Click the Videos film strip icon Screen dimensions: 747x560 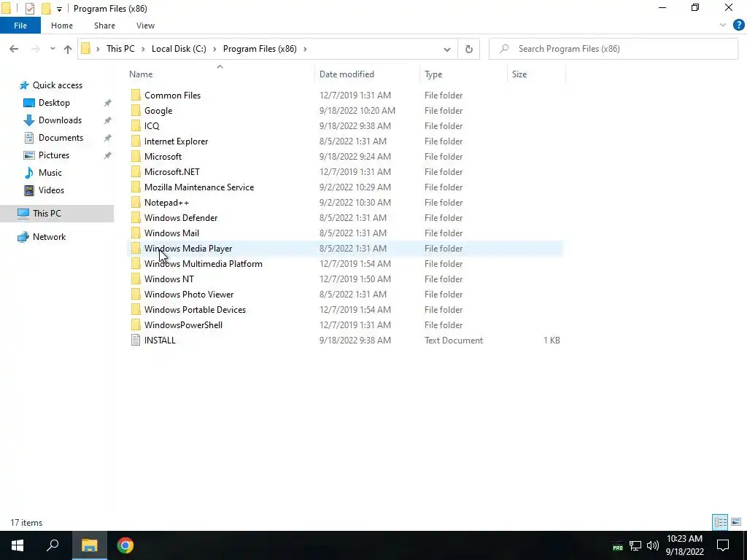[x=29, y=190]
